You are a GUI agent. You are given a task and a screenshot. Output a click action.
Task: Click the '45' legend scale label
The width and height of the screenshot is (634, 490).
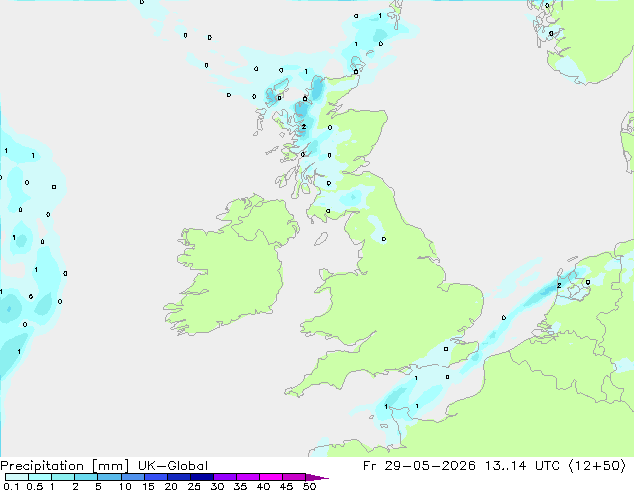click(286, 486)
